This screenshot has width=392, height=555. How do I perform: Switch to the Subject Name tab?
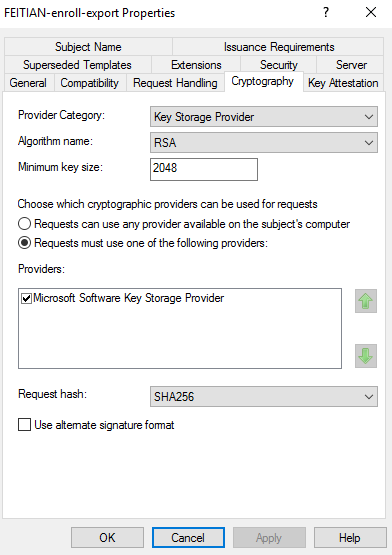(88, 47)
